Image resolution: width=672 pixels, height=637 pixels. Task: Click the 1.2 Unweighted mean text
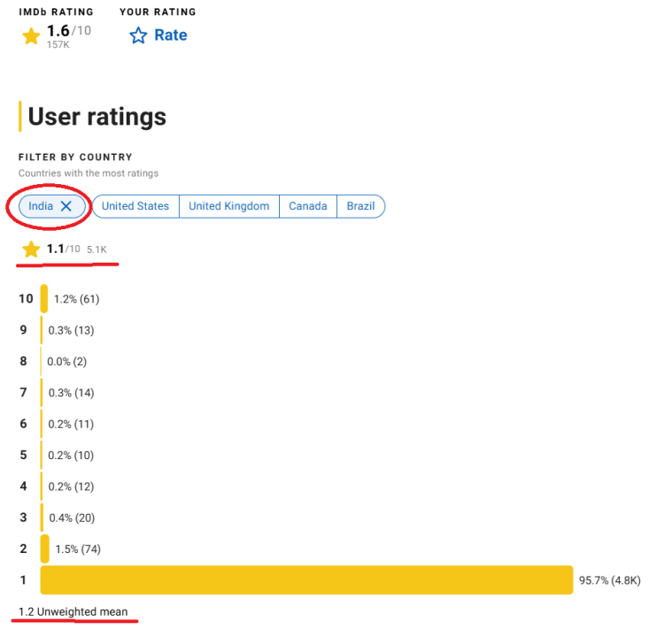tap(73, 611)
